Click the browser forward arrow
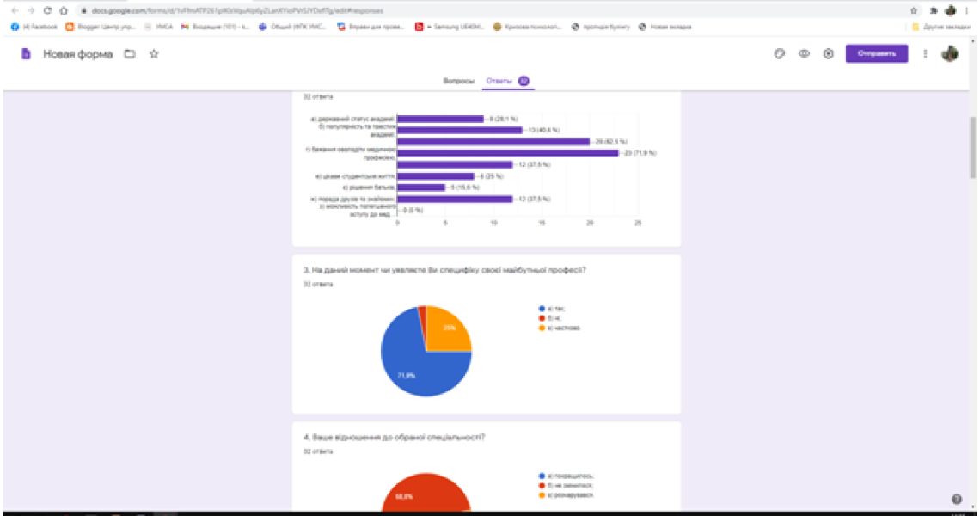Screen dimensions: 980x516 [31, 10]
